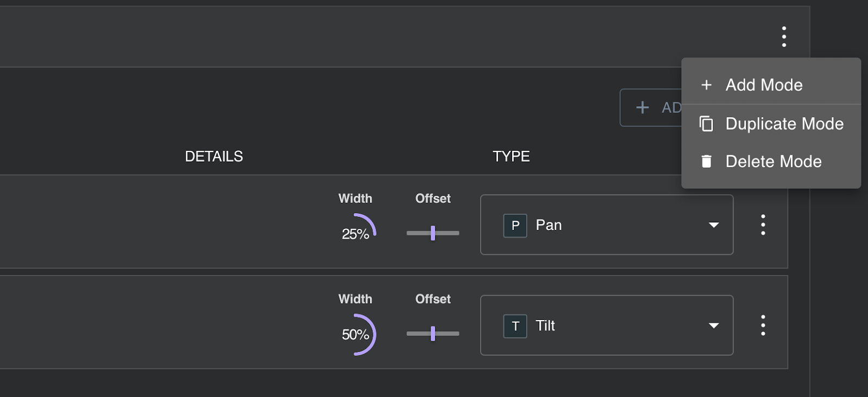
Task: Expand the Pan type dropdown arrow
Action: [x=713, y=225]
